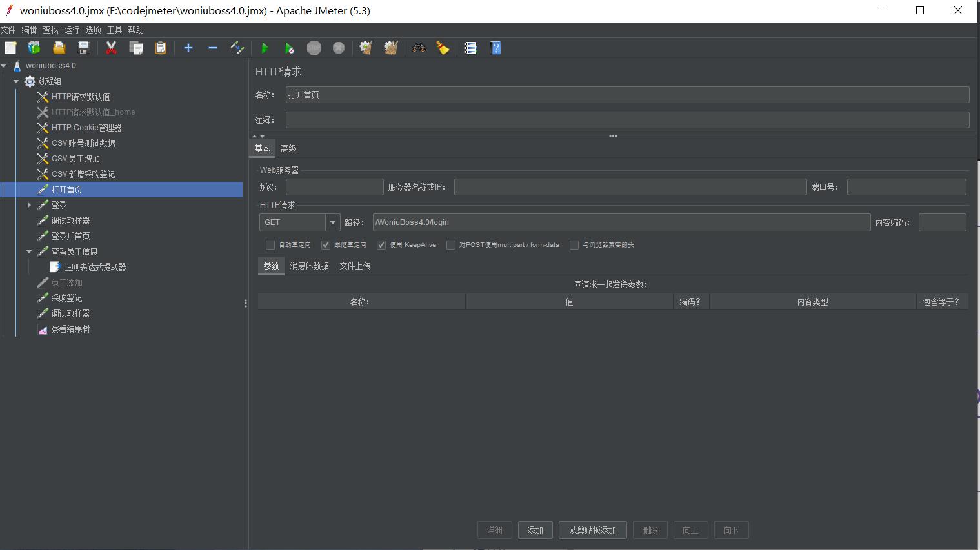
Task: Switch to the 文件上传 tab
Action: click(355, 266)
